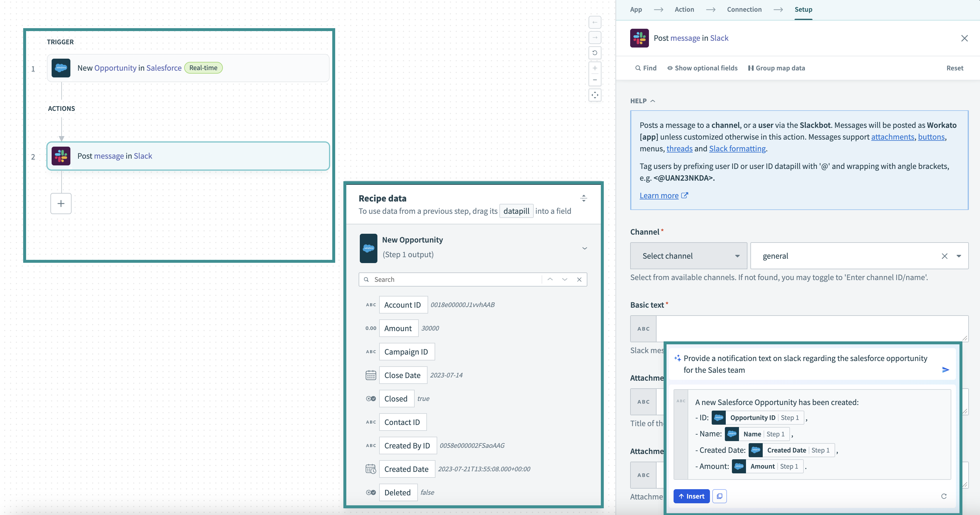
Task: Click the Salesforce logo in Recipe data panel
Action: [369, 248]
